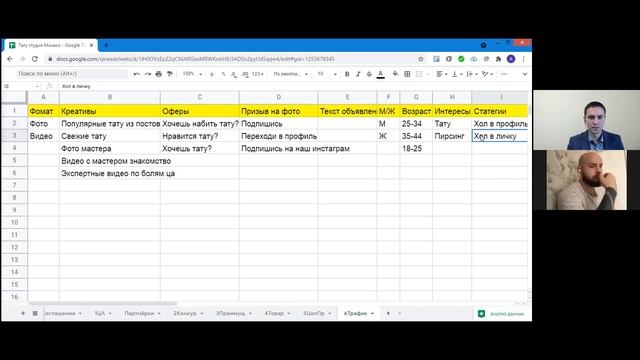640x360 pixels.
Task: Open text wrapping dropdown
Action: [471, 74]
